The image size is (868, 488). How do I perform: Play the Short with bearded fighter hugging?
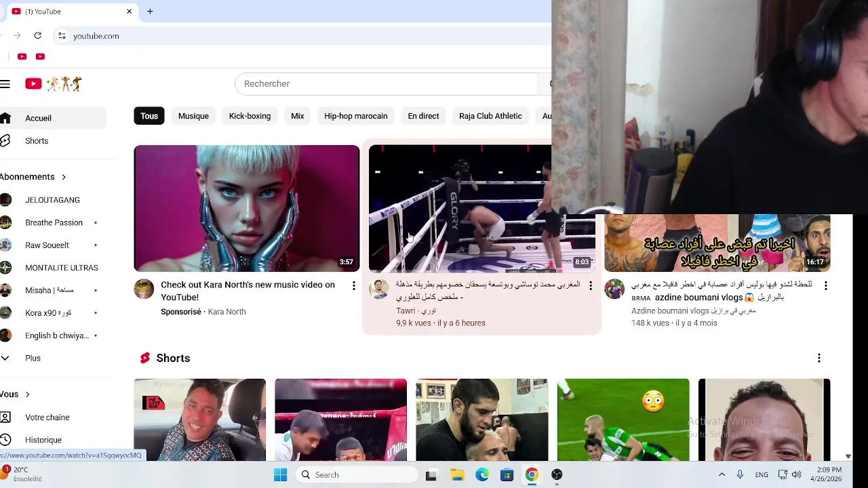click(x=482, y=420)
